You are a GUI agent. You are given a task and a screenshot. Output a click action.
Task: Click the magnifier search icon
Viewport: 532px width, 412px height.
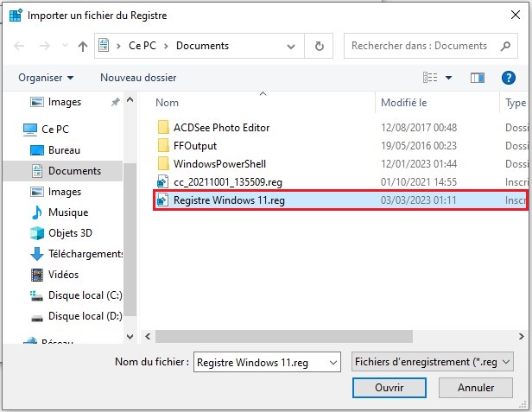click(x=505, y=46)
